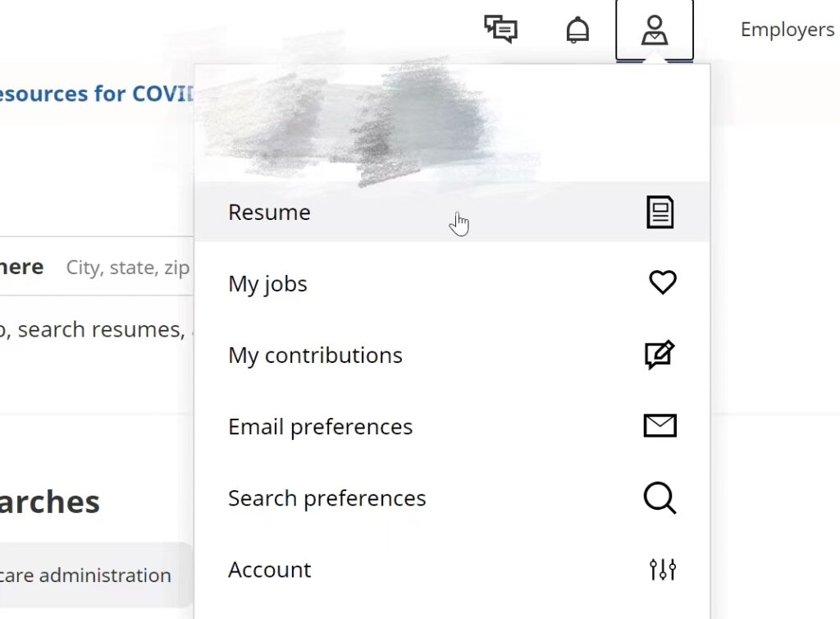
Task: Select Account in the dropdown
Action: coord(269,569)
